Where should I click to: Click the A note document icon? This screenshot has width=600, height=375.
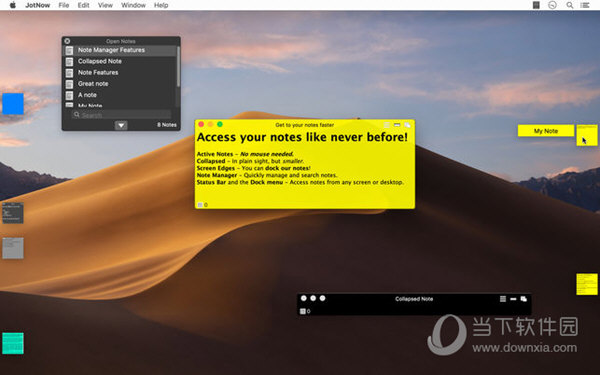click(69, 95)
